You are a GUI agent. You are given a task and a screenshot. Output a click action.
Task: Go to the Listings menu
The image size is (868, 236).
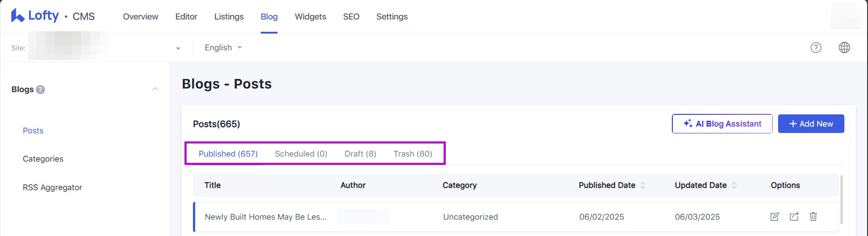[x=229, y=17]
